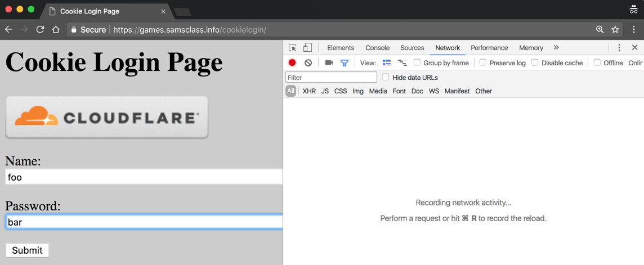Open a new browser tab

182,12
